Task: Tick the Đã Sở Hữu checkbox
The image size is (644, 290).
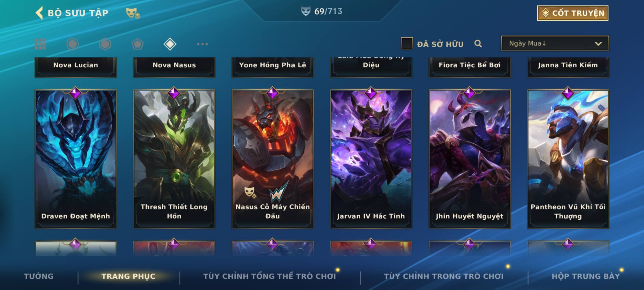Action: 407,44
